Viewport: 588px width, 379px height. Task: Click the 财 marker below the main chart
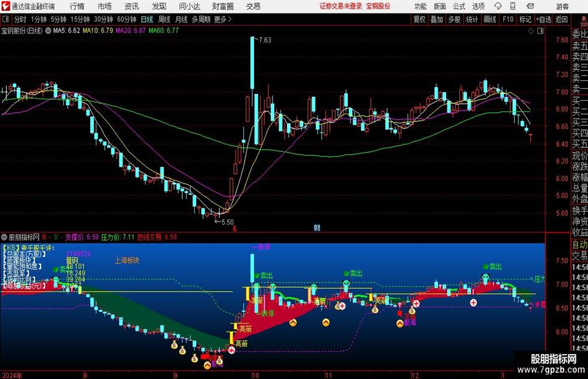click(x=317, y=227)
